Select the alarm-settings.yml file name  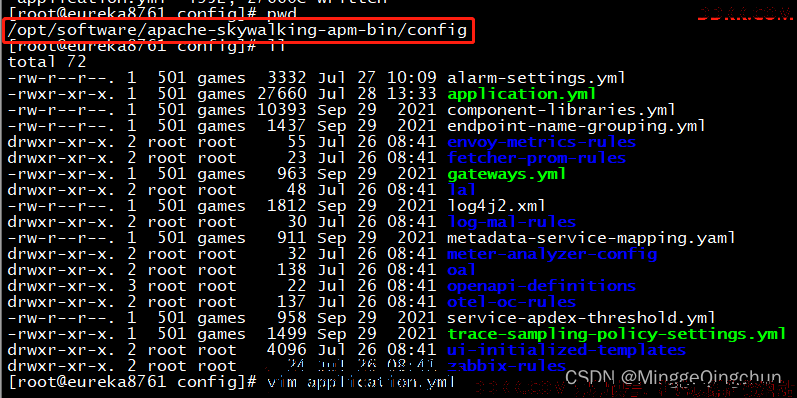[x=536, y=78]
